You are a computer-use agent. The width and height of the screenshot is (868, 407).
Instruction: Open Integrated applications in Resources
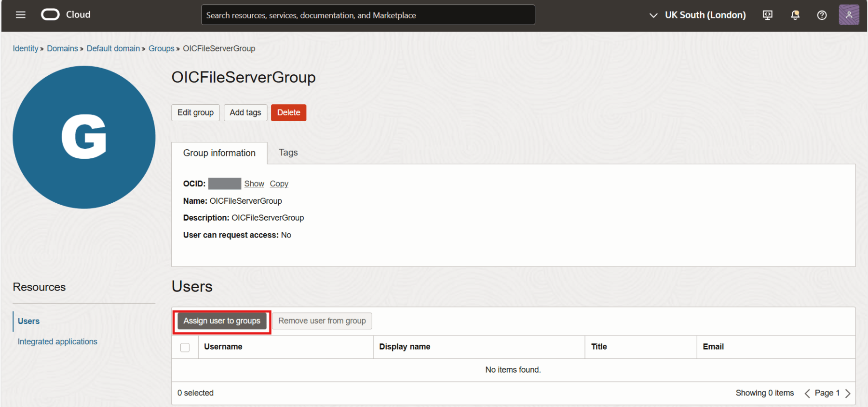pos(57,341)
